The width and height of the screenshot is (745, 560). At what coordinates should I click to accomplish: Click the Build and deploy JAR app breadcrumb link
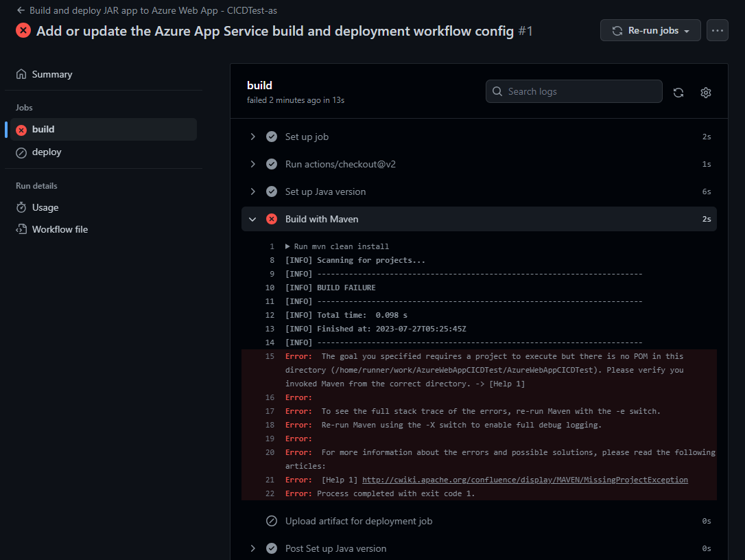point(153,10)
